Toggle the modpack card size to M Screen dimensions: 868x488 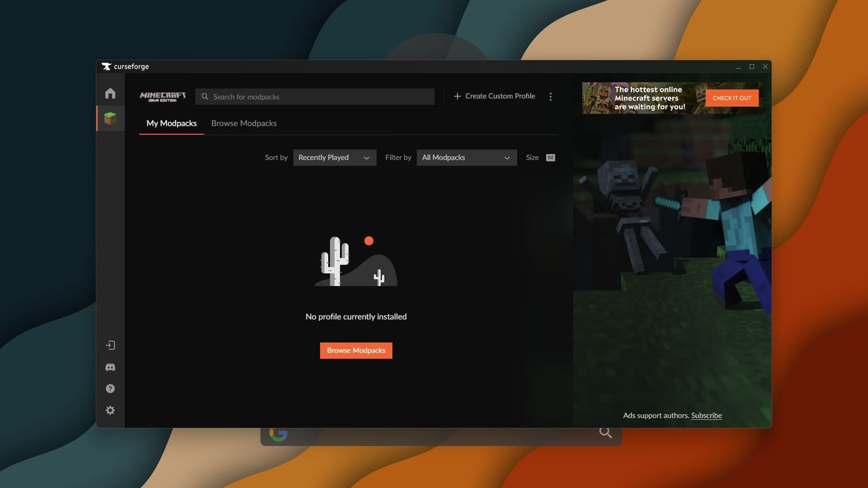coord(550,157)
